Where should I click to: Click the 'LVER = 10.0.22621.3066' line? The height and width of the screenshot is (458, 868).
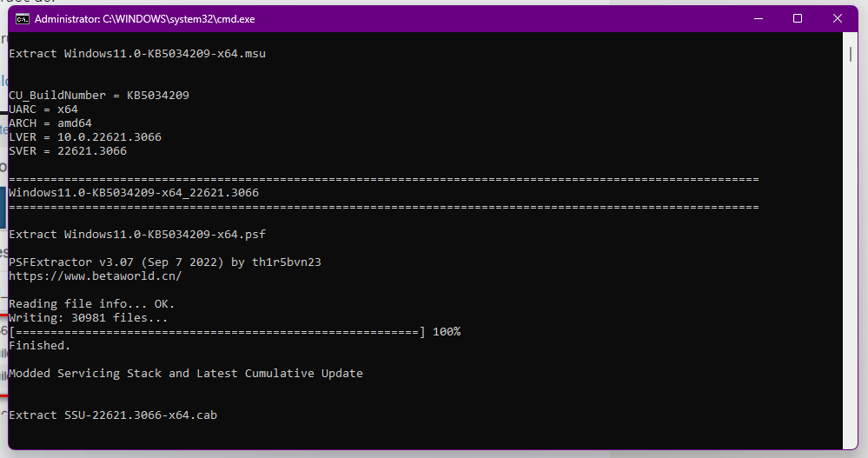coord(85,136)
